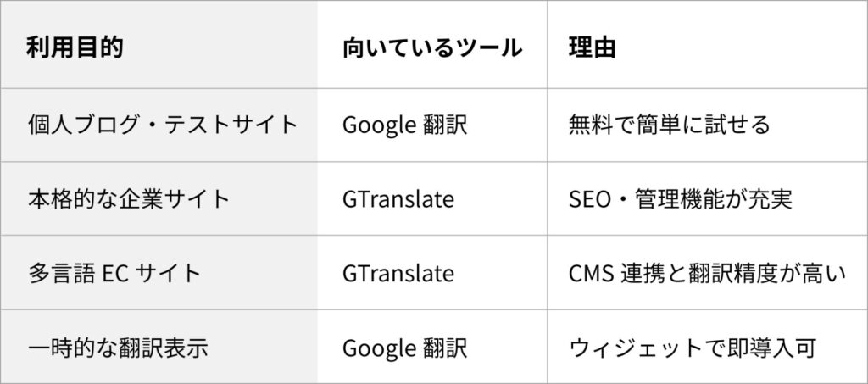
Task: Select the 無料で簡単に試せる cell
Action: (x=669, y=125)
